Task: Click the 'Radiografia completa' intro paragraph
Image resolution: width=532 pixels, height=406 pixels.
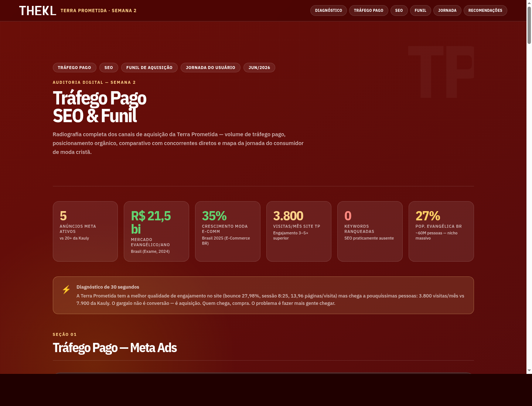Action: coord(178,143)
